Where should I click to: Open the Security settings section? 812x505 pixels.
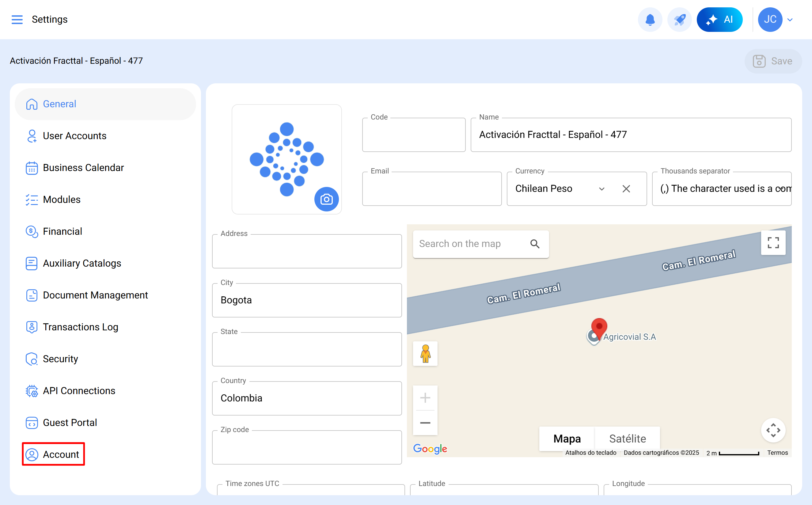coord(60,359)
